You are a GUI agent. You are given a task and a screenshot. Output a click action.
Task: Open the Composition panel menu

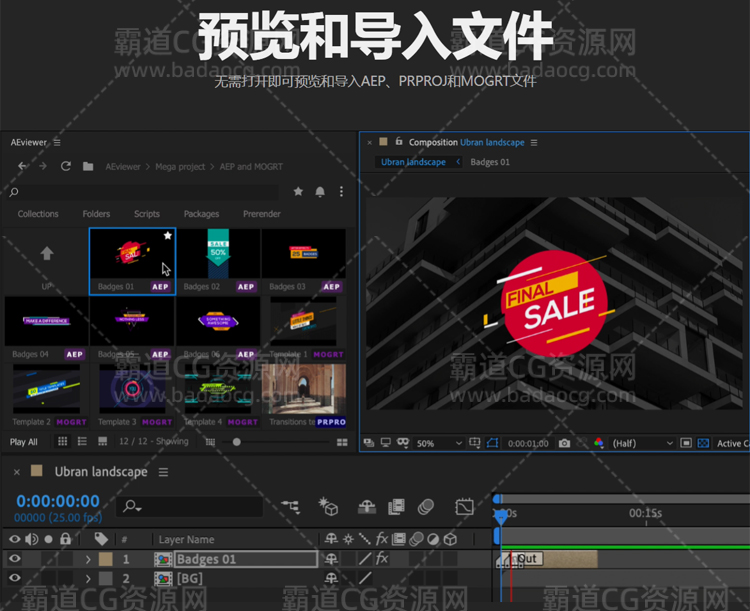[x=534, y=143]
